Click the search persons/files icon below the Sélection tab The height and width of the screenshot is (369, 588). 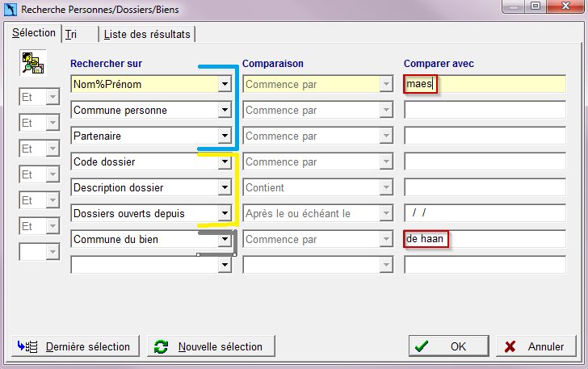[x=33, y=63]
